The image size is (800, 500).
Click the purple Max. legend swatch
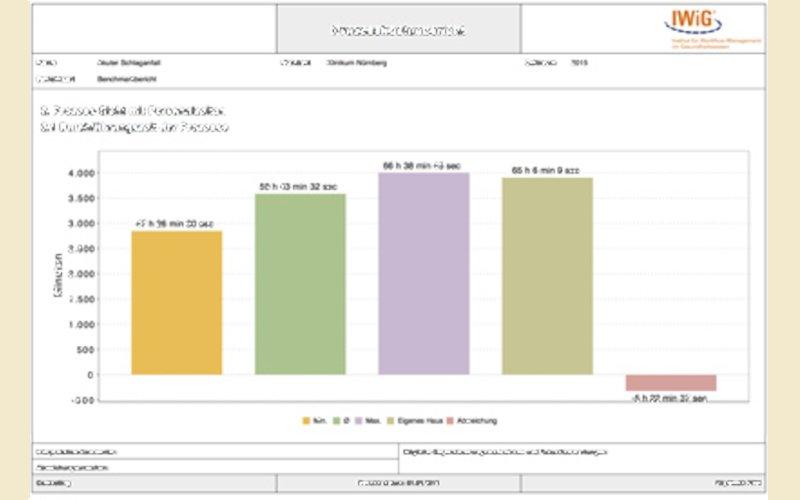(359, 421)
